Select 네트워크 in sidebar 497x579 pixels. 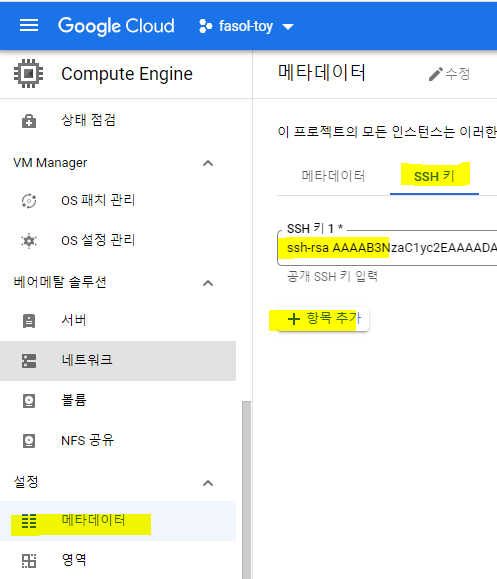[118, 361]
